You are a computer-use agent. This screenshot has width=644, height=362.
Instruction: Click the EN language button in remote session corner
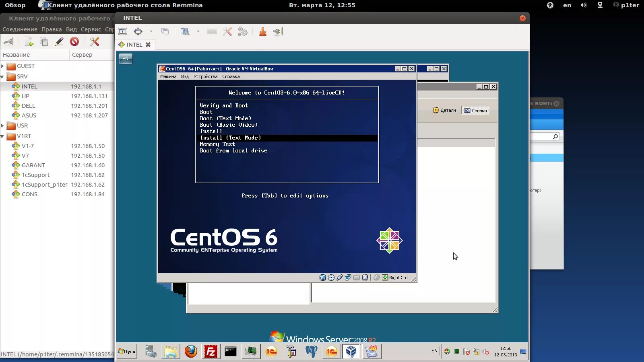[x=126, y=59]
